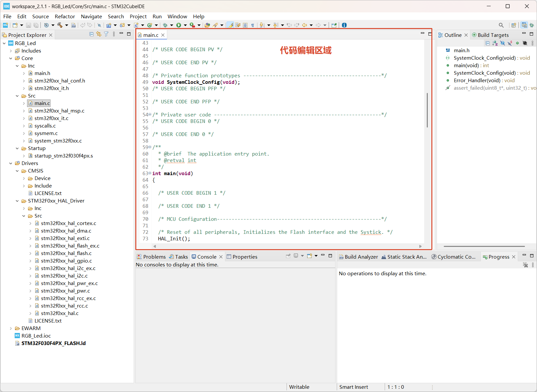Image resolution: width=537 pixels, height=392 pixels.
Task: Click the editor vertical scrollbar thumb
Action: (427, 110)
